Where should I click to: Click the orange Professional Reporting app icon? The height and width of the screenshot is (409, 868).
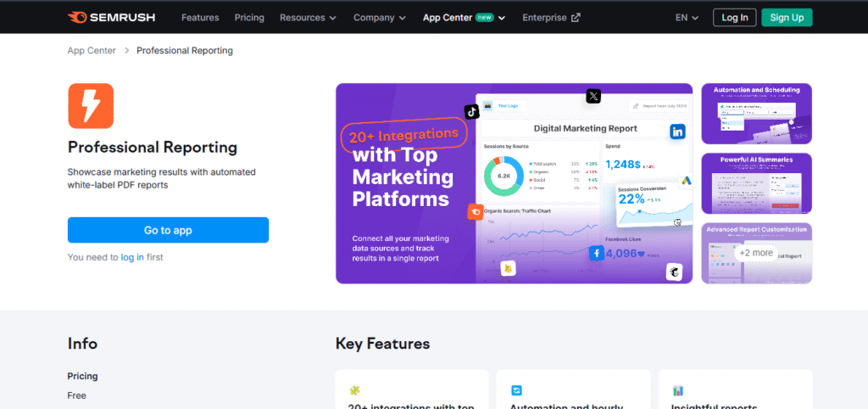point(91,106)
